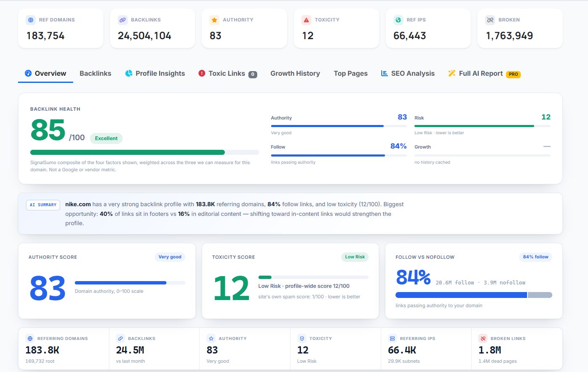Click the large green 12 toxicity number
Screen dimensions: 588x372
(231, 289)
